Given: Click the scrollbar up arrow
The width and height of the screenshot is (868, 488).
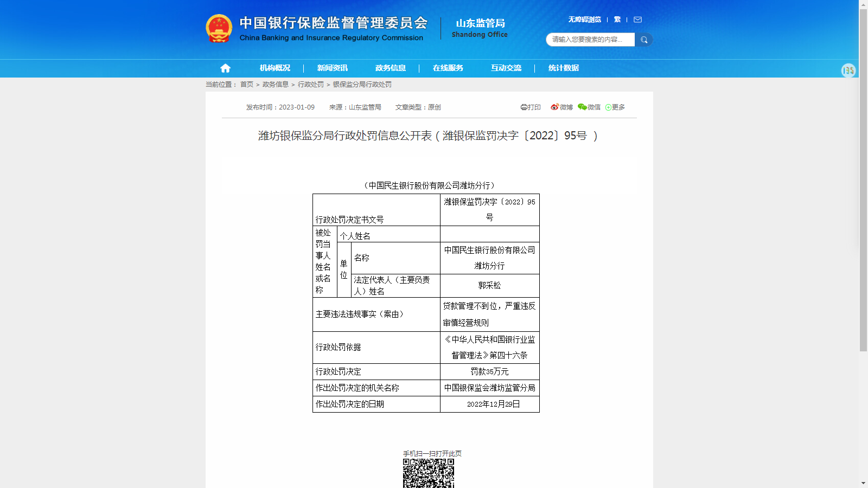Looking at the screenshot, I should coord(863,4).
